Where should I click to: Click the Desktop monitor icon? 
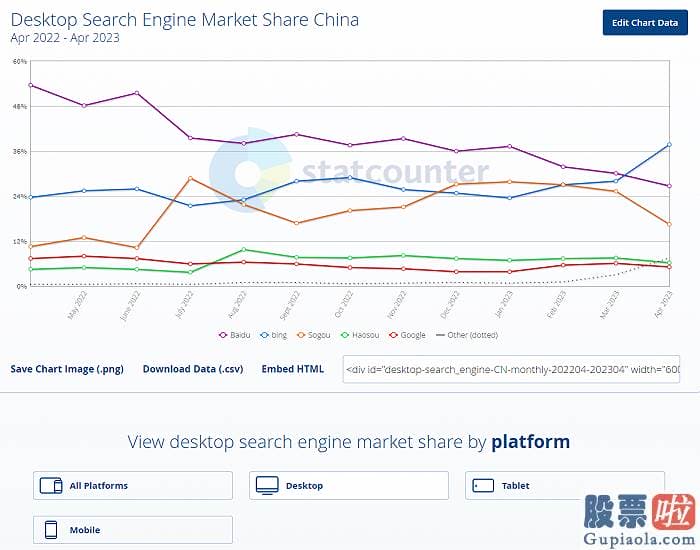point(267,486)
